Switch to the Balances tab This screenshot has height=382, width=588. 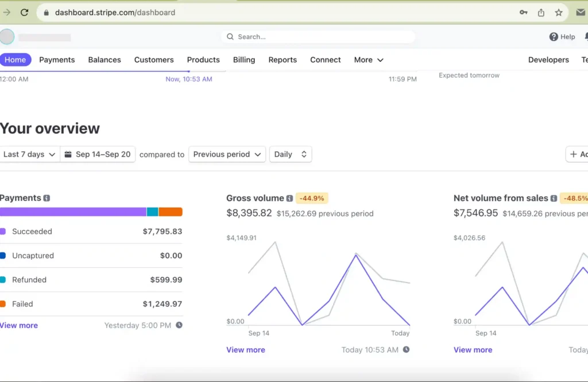point(105,60)
